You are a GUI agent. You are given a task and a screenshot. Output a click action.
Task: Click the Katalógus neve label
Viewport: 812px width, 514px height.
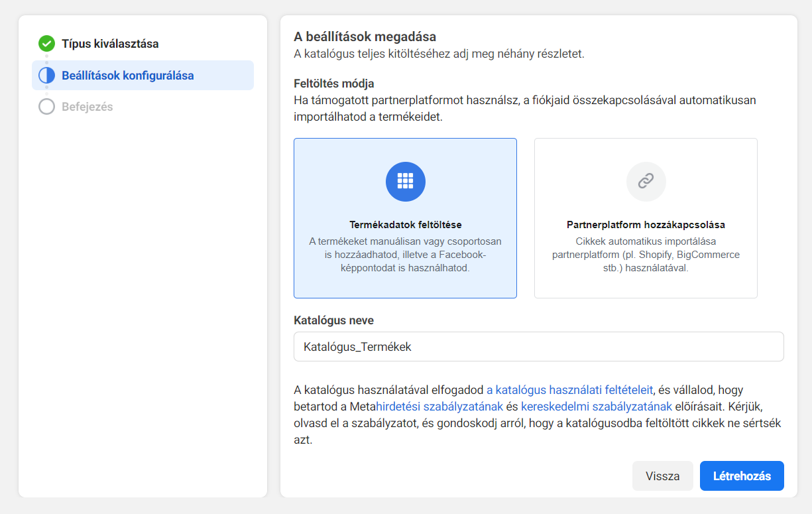(x=333, y=320)
